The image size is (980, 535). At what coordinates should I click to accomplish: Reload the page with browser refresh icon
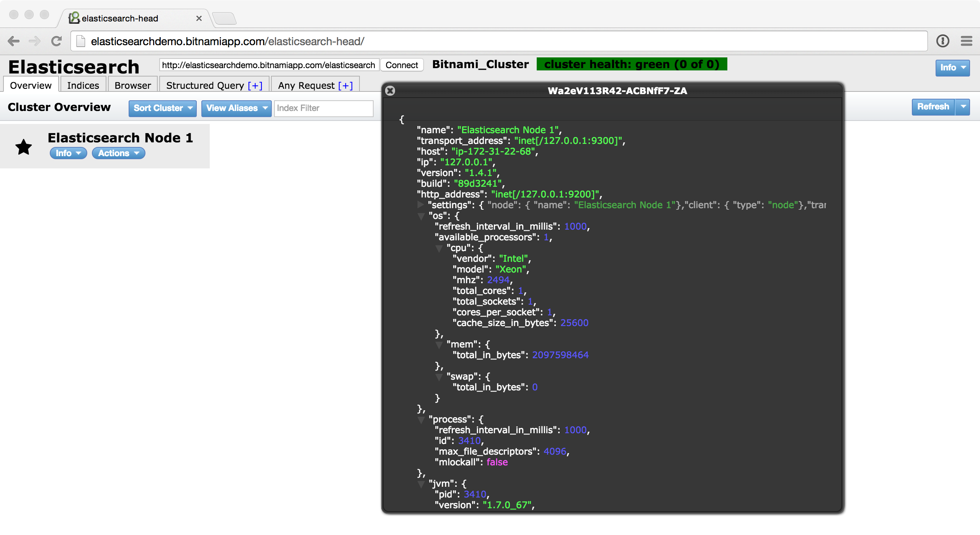pyautogui.click(x=57, y=41)
